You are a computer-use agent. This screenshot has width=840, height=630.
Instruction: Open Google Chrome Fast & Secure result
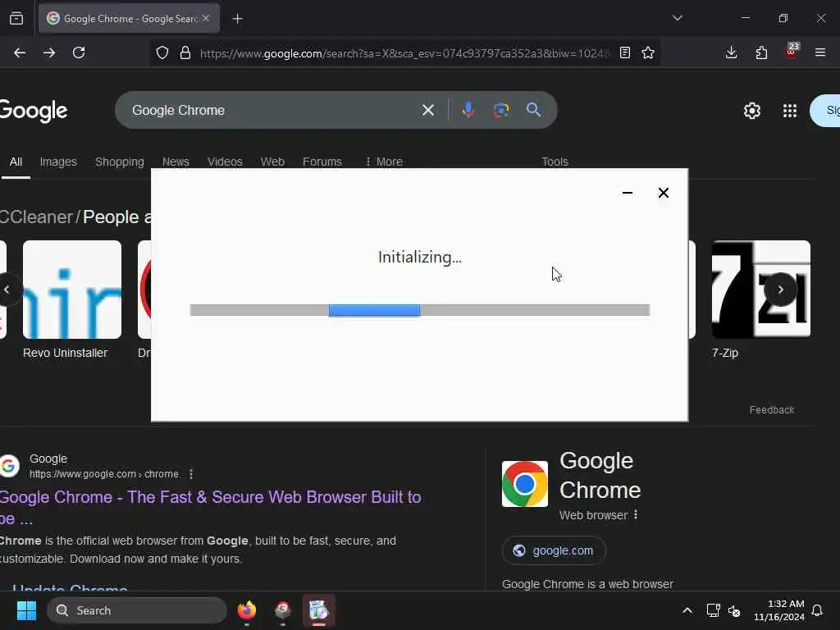pos(210,507)
